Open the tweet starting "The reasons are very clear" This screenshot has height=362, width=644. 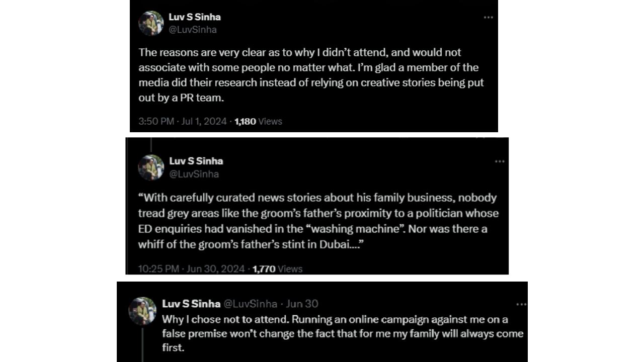tap(311, 75)
